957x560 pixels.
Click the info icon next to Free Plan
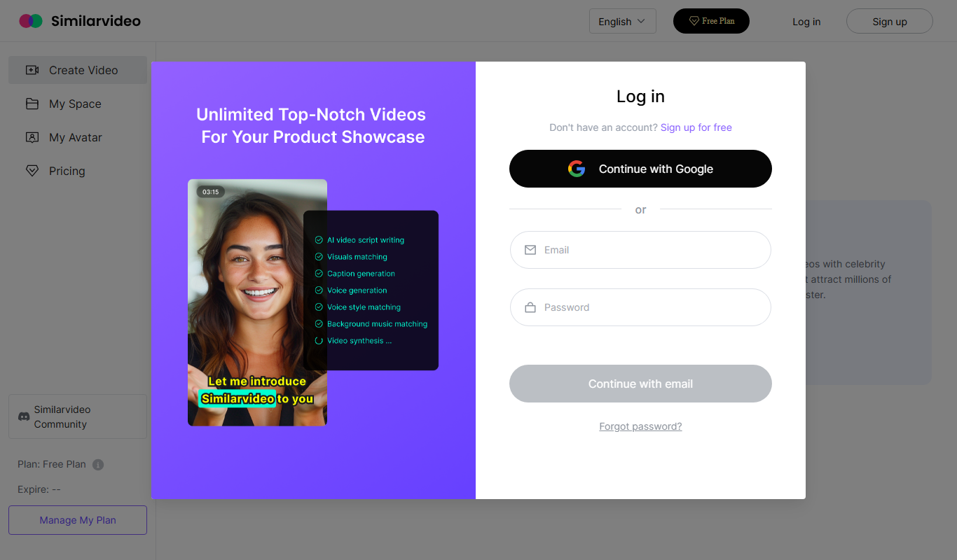point(98,465)
